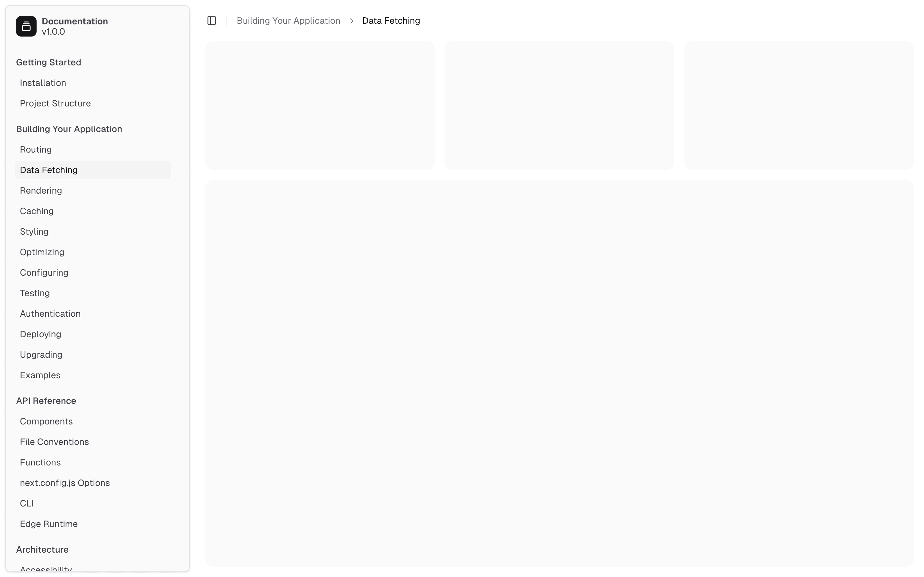Go to Edge Runtime reference
The height and width of the screenshot is (577, 924).
[49, 524]
